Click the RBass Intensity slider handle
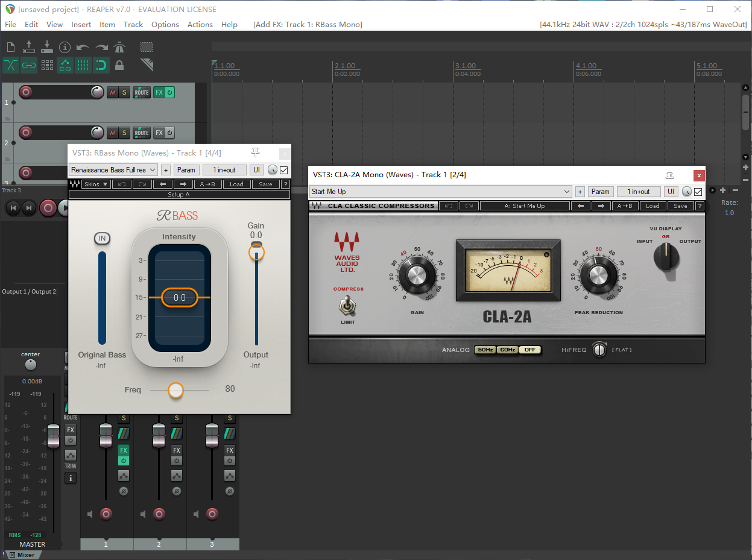 coord(180,297)
